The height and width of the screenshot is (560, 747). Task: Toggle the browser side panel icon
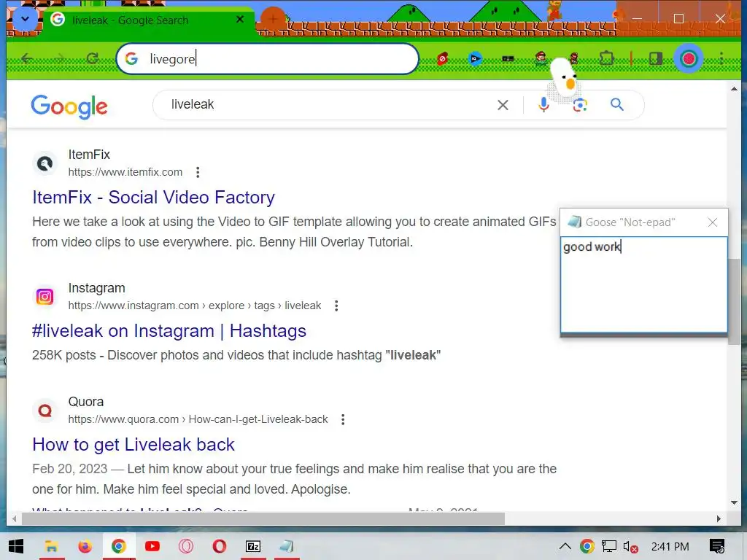point(656,58)
